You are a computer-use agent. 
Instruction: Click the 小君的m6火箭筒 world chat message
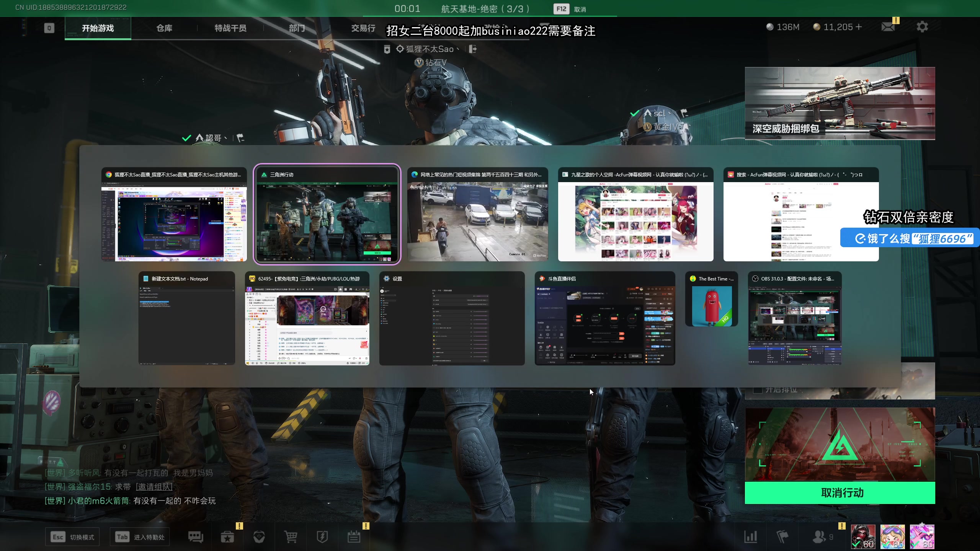pos(130,500)
